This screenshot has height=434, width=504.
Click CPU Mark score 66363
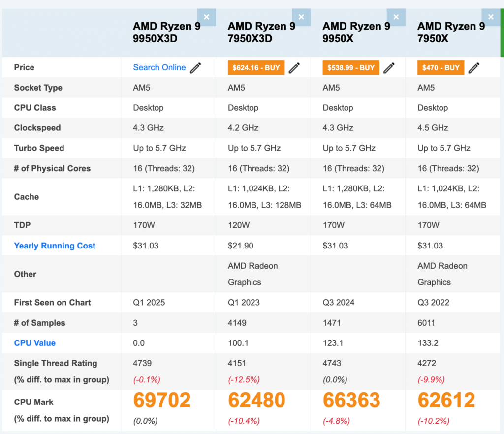[x=351, y=400]
